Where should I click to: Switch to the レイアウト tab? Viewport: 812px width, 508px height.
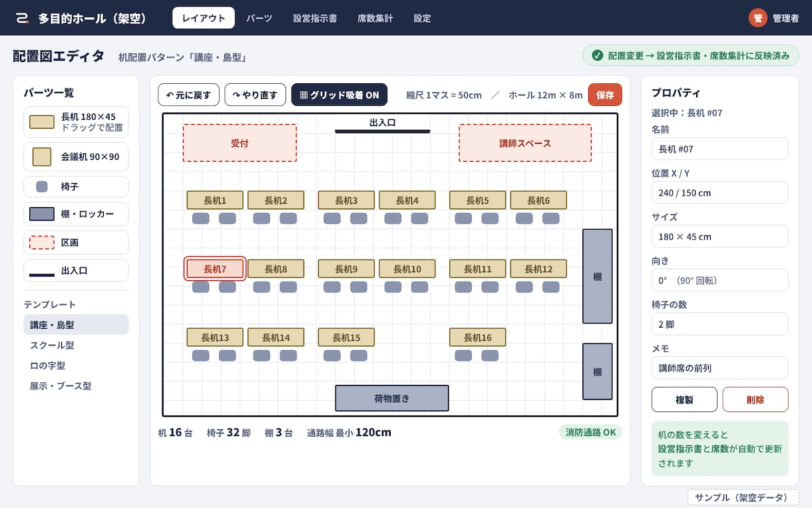[x=204, y=18]
